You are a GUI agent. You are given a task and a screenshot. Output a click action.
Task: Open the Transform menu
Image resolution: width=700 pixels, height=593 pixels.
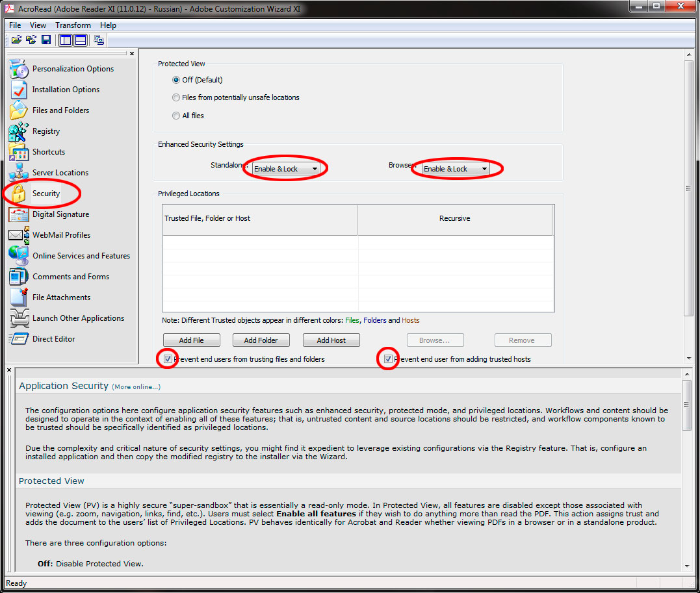pos(73,25)
